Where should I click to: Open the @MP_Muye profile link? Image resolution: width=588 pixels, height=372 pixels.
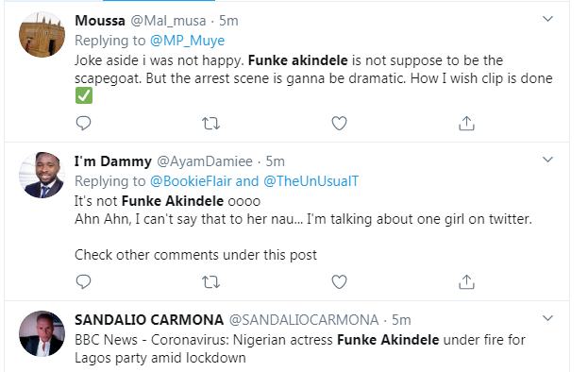pos(187,41)
